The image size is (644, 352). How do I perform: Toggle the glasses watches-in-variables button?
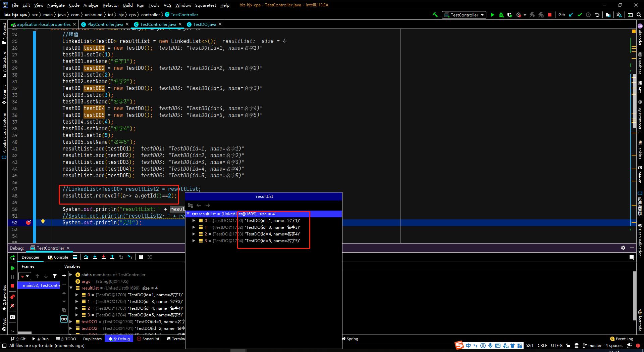click(64, 319)
